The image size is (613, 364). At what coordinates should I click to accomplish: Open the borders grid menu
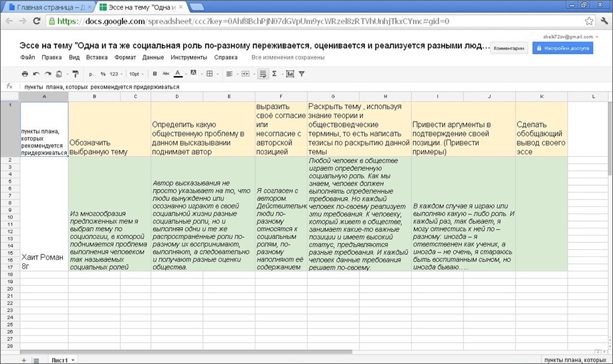tap(209, 73)
